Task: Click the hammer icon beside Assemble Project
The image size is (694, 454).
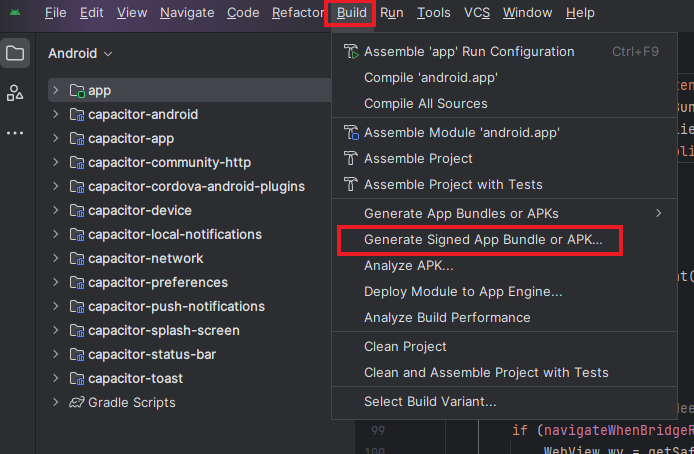Action: [350, 159]
